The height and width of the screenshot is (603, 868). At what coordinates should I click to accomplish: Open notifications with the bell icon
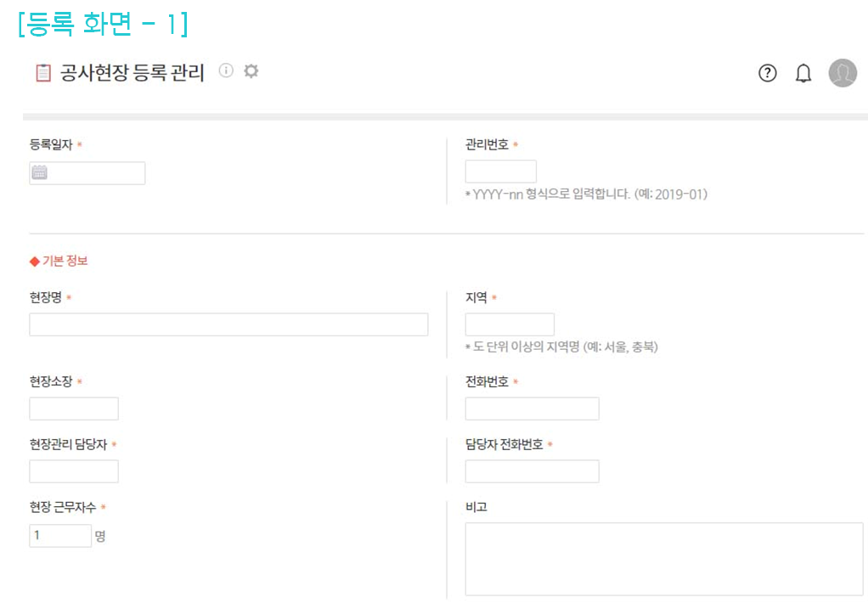coord(803,74)
